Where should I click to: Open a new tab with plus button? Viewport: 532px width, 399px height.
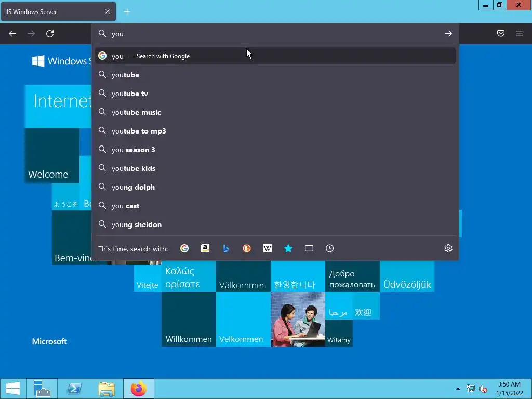[127, 12]
